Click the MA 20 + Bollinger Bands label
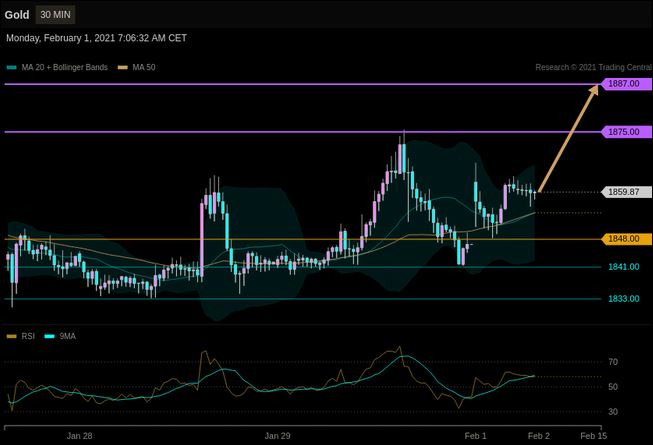Image resolution: width=653 pixels, height=445 pixels. coord(65,67)
